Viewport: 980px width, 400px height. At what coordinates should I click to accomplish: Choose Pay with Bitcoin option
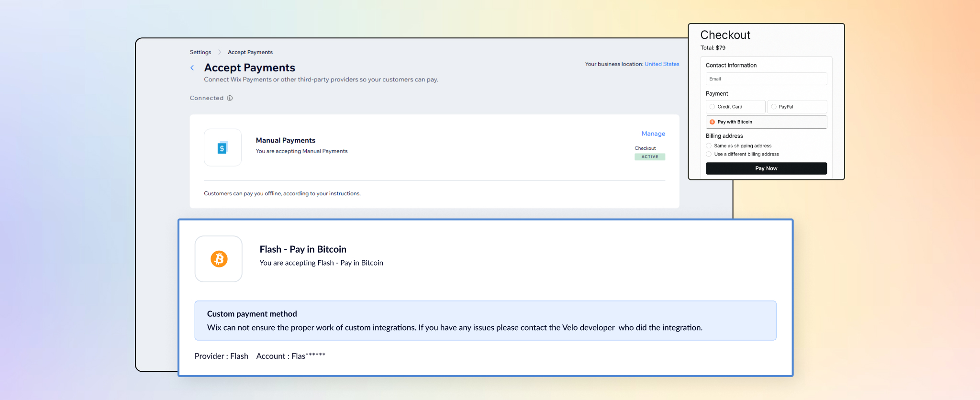(x=766, y=122)
